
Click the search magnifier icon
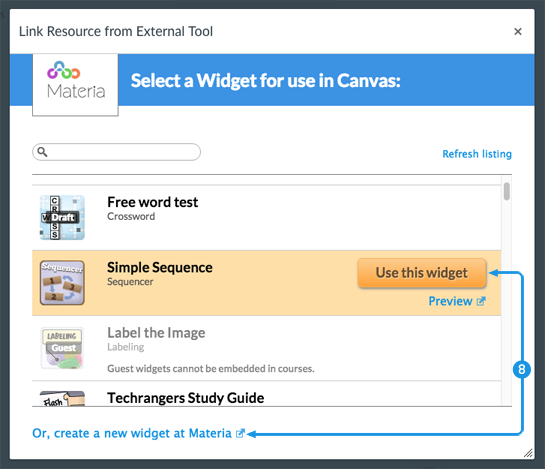(x=42, y=152)
